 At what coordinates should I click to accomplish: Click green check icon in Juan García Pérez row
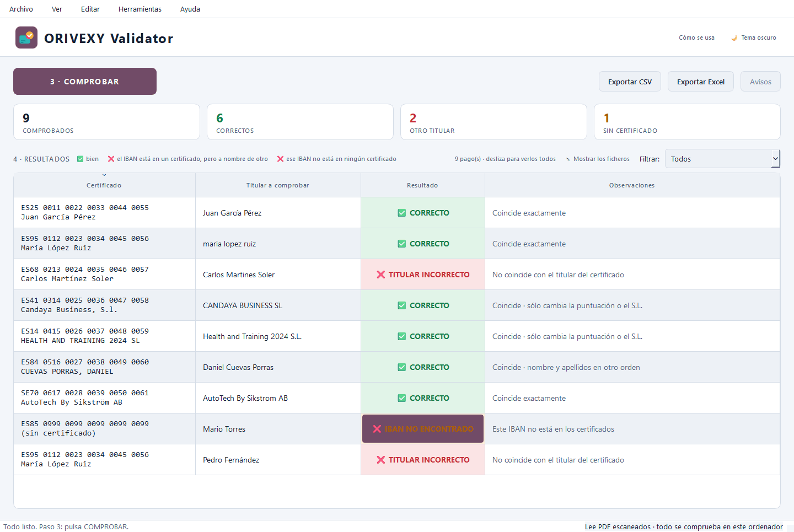402,213
